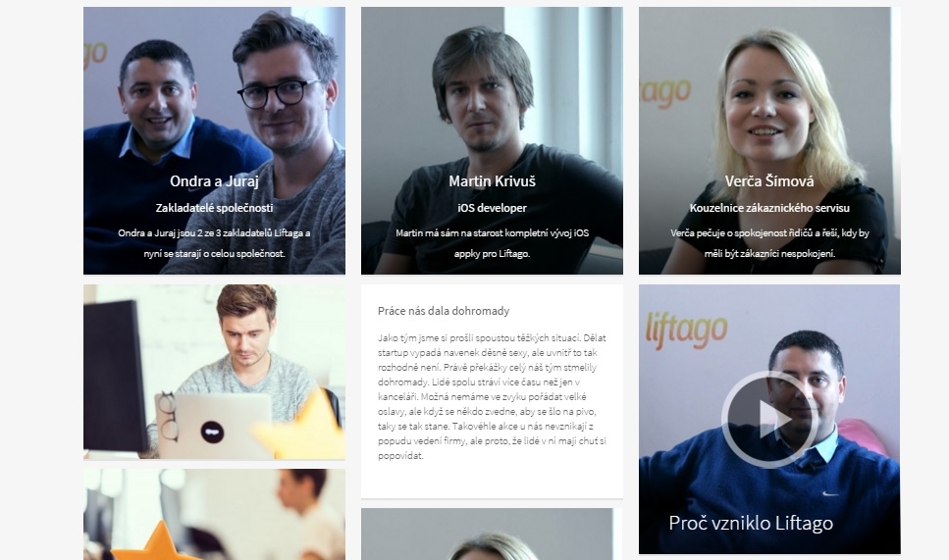
Task: Open the Verča Šímová profile card
Action: coord(769,140)
